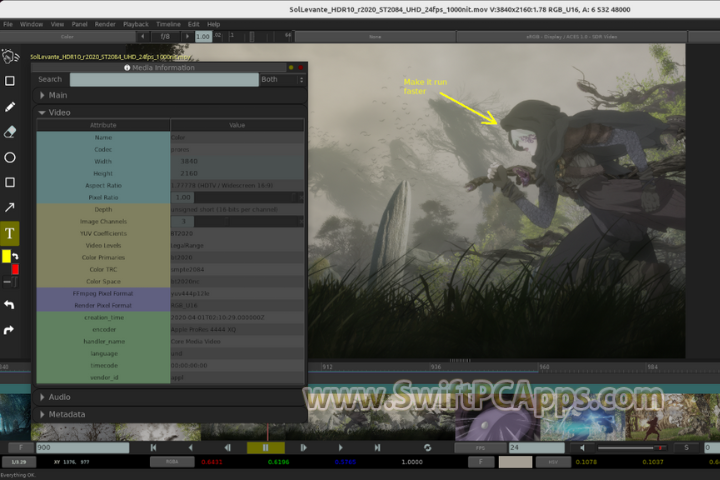Select the scrub/pan hand tool

pyautogui.click(x=10, y=56)
